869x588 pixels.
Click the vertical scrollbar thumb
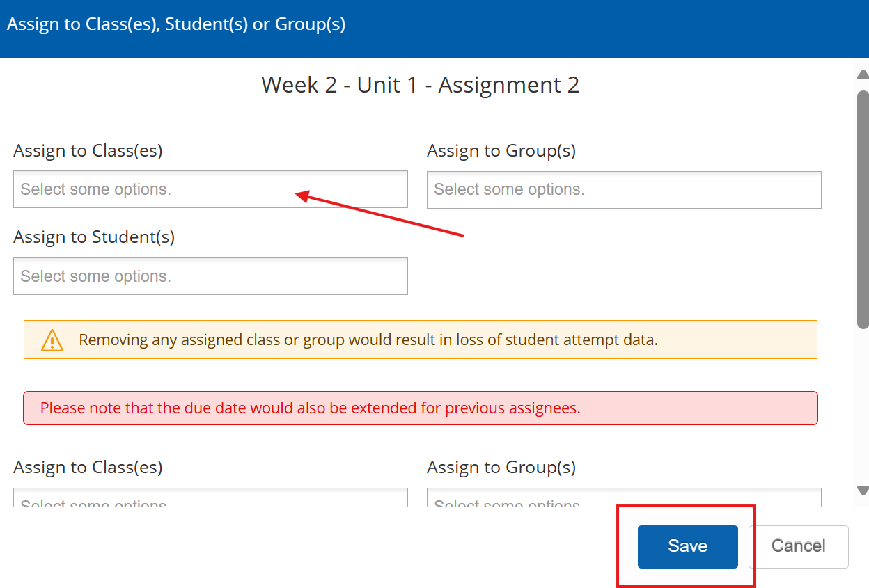[862, 209]
